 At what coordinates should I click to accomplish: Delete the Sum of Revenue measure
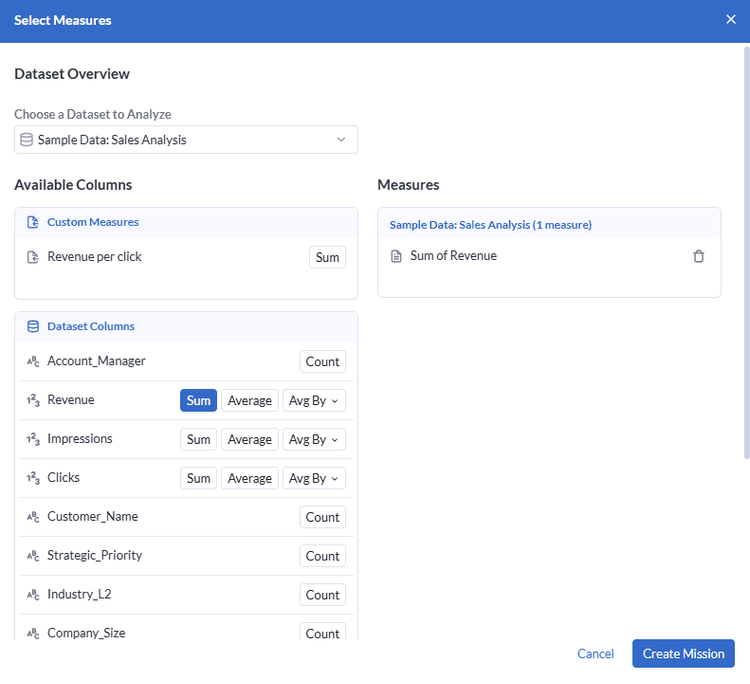click(698, 256)
